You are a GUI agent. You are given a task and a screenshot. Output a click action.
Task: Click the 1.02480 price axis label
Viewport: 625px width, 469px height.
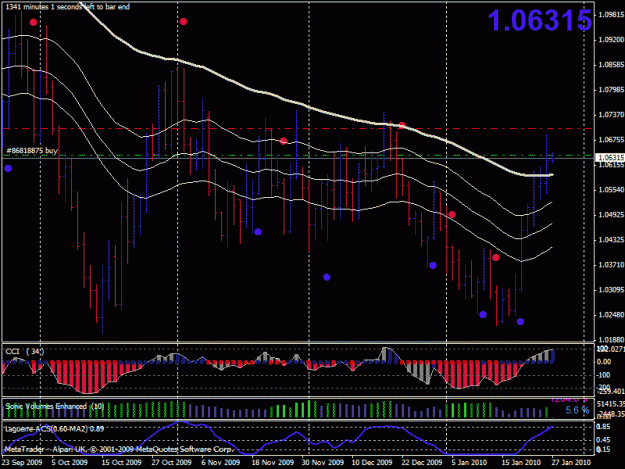[x=611, y=315]
